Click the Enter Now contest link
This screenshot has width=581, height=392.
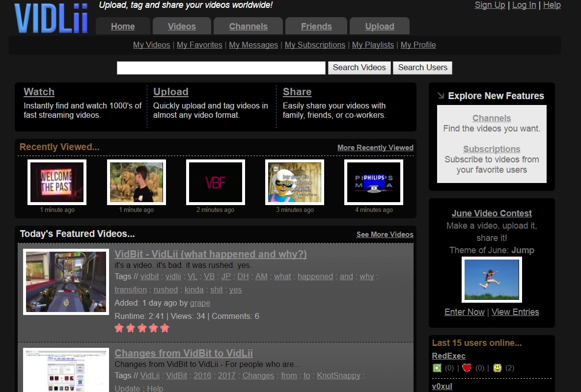(x=464, y=312)
